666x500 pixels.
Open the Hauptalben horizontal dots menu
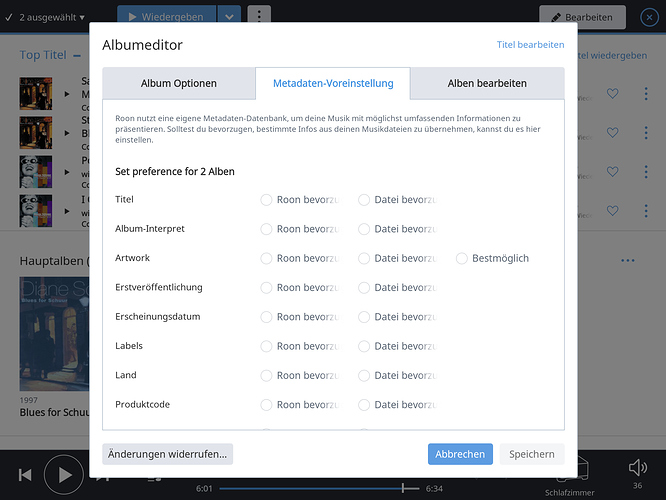coord(628,260)
